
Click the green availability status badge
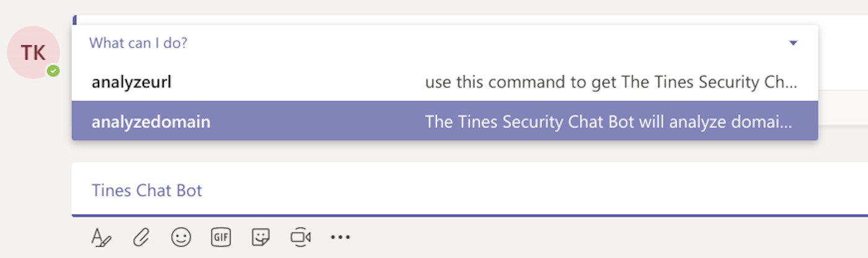click(x=54, y=71)
